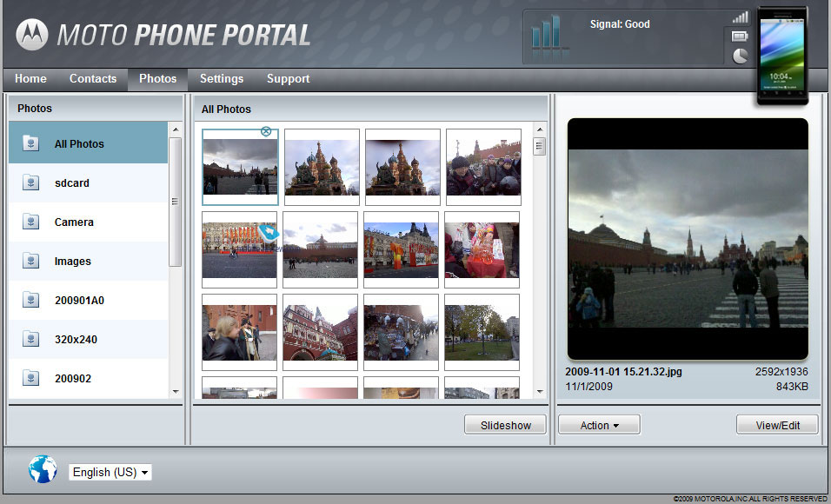
Task: Click the Motorola logo icon
Action: pos(32,35)
